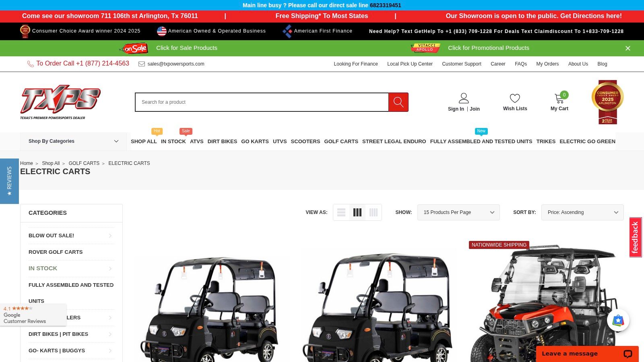
Task: Open the Products Per Page dropdown
Action: [x=458, y=212]
